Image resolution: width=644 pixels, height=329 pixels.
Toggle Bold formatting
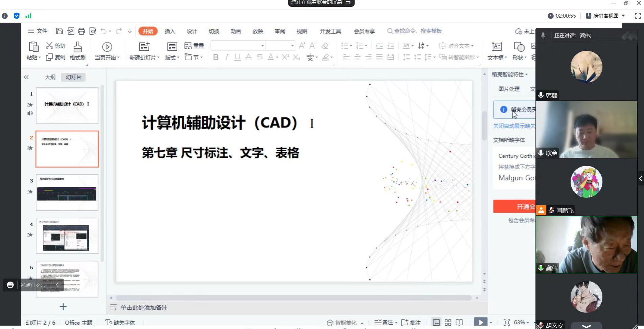(x=216, y=57)
